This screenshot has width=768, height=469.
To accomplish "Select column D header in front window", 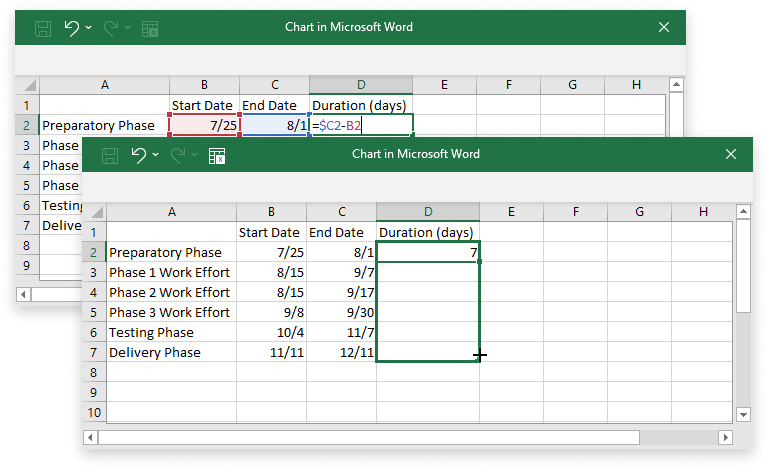I will coord(428,211).
